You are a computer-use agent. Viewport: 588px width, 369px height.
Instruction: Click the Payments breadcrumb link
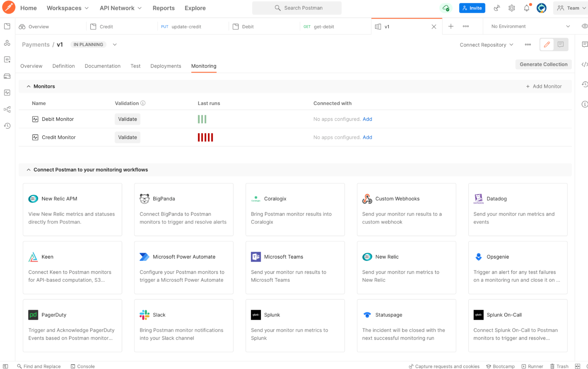click(x=36, y=45)
